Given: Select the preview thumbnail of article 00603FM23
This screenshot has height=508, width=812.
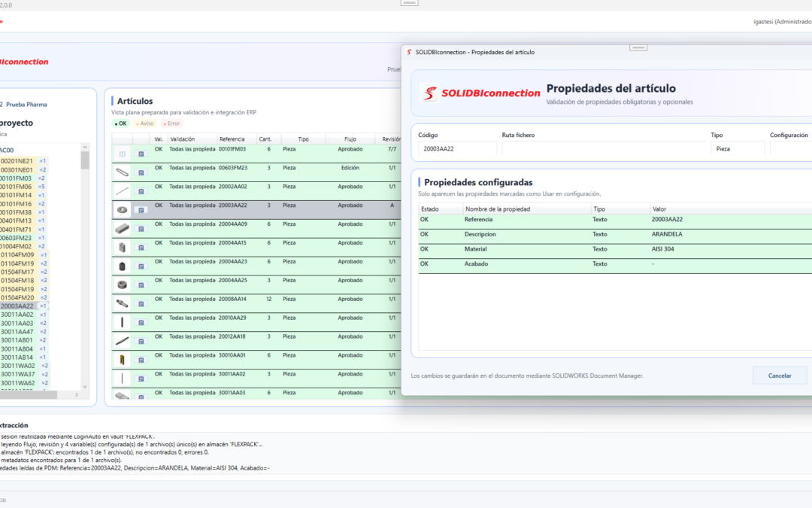Looking at the screenshot, I should click(123, 172).
